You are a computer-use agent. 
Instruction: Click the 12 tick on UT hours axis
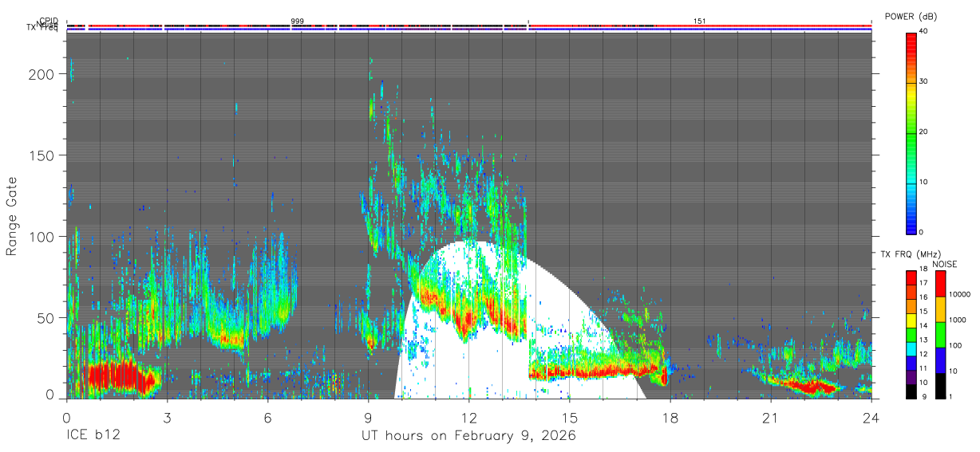469,418
